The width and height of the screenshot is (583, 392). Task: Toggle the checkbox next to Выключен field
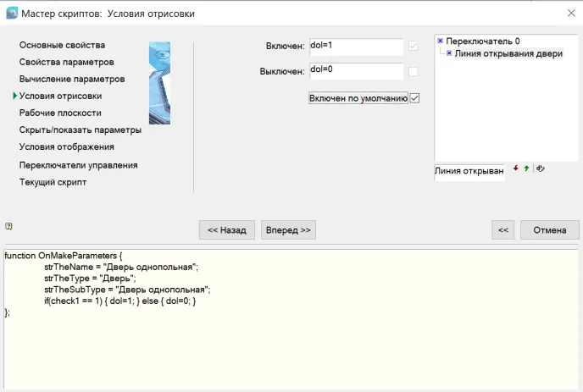[x=413, y=72]
